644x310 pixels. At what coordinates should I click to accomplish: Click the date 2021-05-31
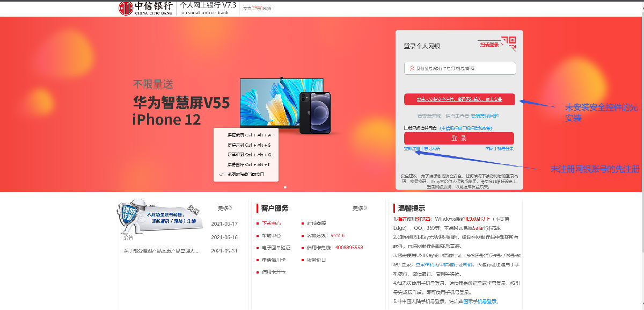pos(224,250)
